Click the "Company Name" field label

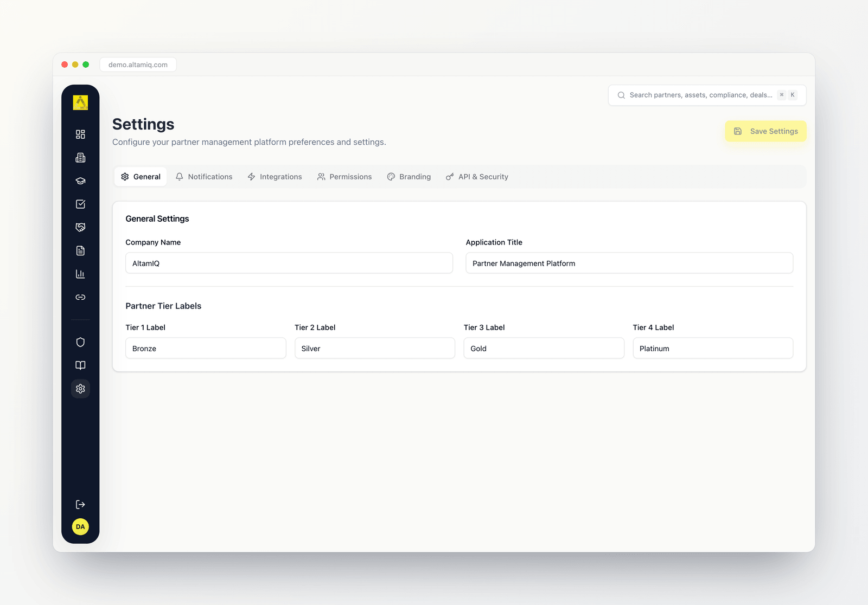pos(153,242)
